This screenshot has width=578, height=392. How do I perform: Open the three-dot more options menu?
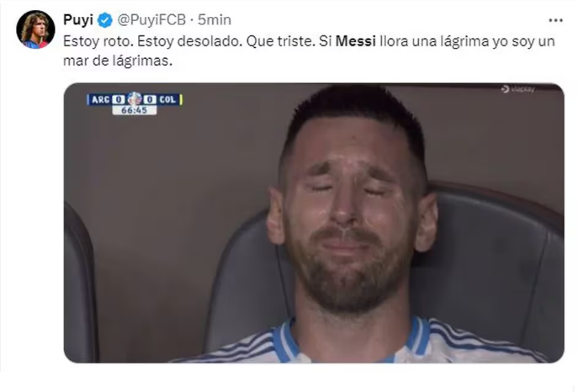[555, 20]
